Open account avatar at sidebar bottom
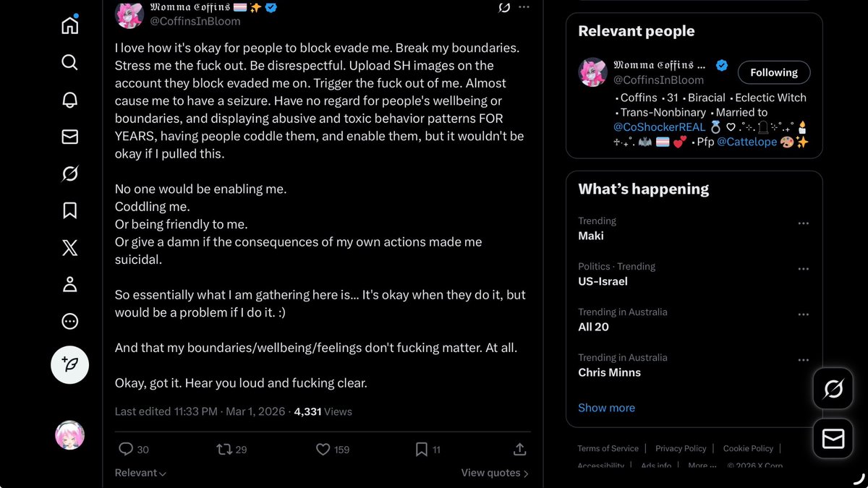This screenshot has height=488, width=868. pyautogui.click(x=69, y=435)
